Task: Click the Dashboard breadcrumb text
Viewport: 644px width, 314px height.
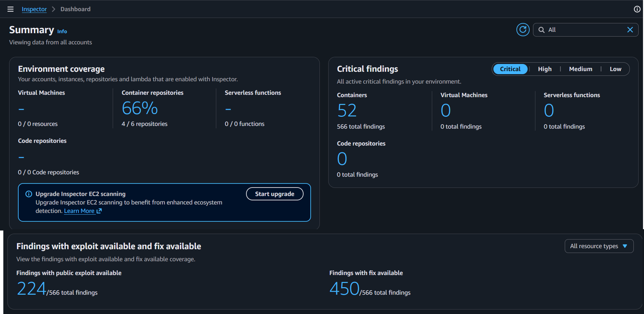Action: [75, 9]
